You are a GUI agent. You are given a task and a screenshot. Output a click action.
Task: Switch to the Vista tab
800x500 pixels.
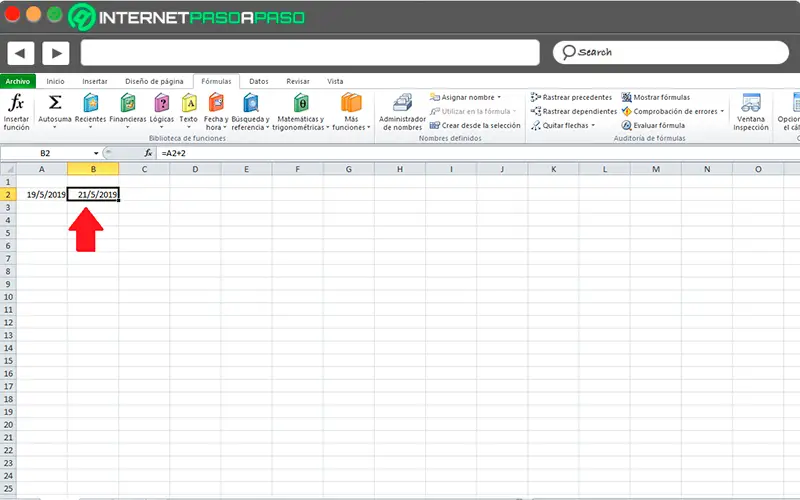click(x=335, y=81)
